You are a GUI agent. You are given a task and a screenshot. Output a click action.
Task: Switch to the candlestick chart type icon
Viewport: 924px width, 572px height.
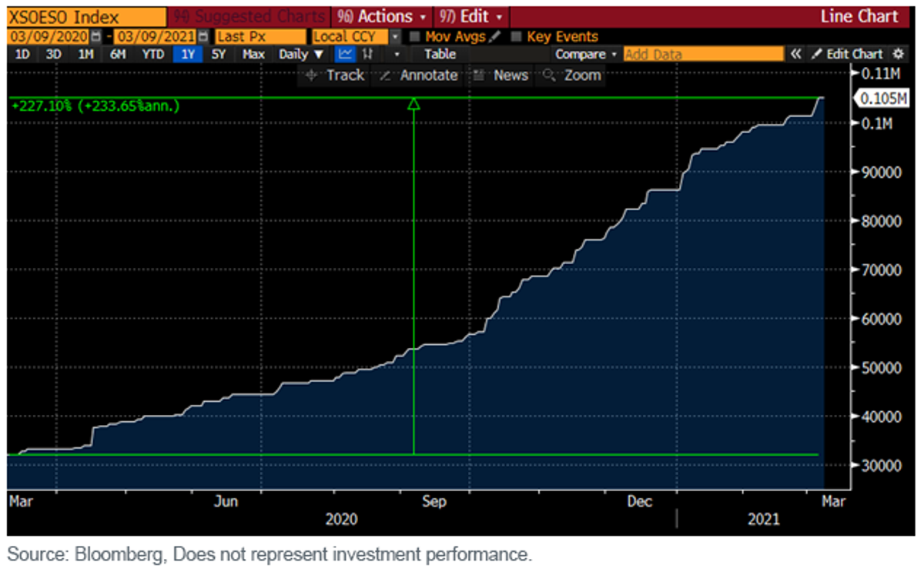(368, 54)
